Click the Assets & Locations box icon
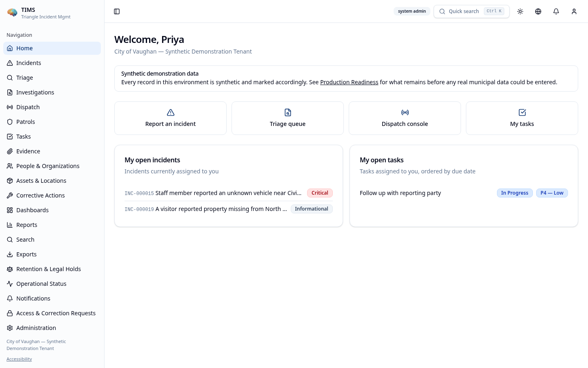Viewport: 588px width, 368px height. click(10, 181)
